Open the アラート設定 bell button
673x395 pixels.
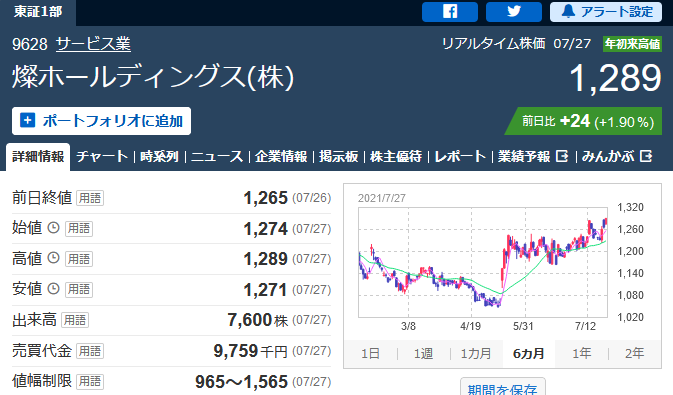pyautogui.click(x=607, y=12)
